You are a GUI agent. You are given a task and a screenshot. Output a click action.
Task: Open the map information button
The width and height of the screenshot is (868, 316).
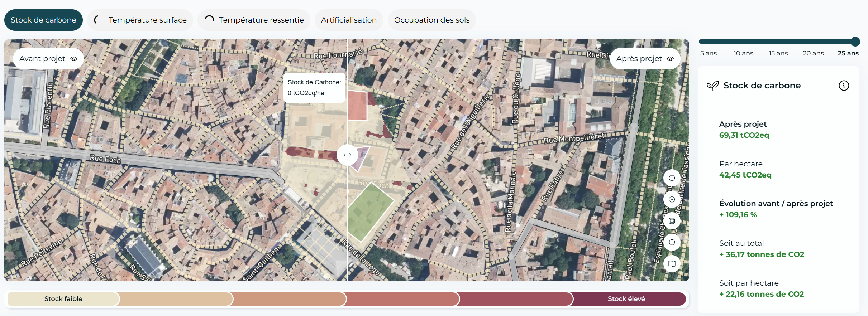pos(672,242)
